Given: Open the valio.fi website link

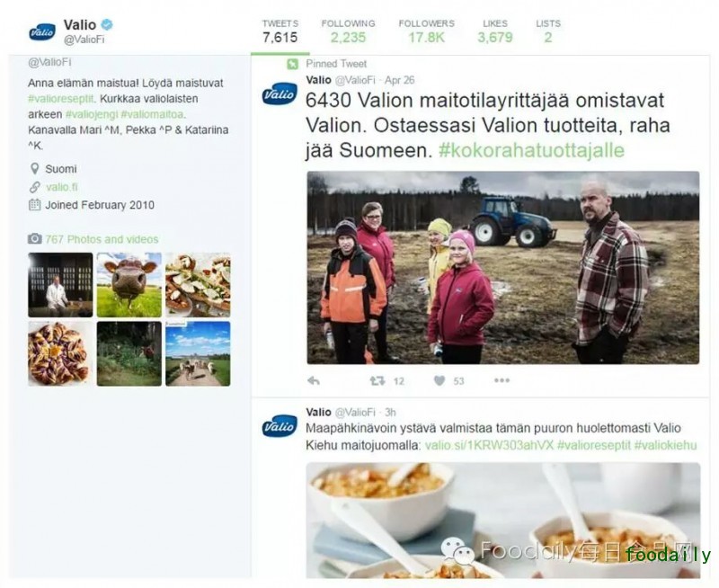Looking at the screenshot, I should click(62, 187).
